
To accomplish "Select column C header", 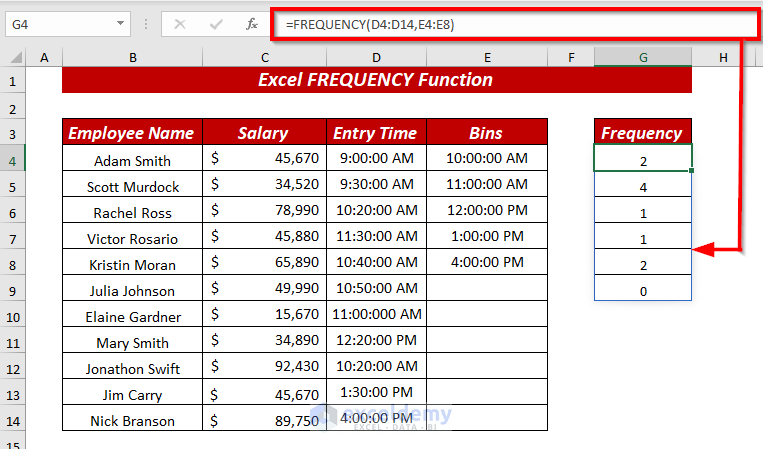I will coord(264,58).
